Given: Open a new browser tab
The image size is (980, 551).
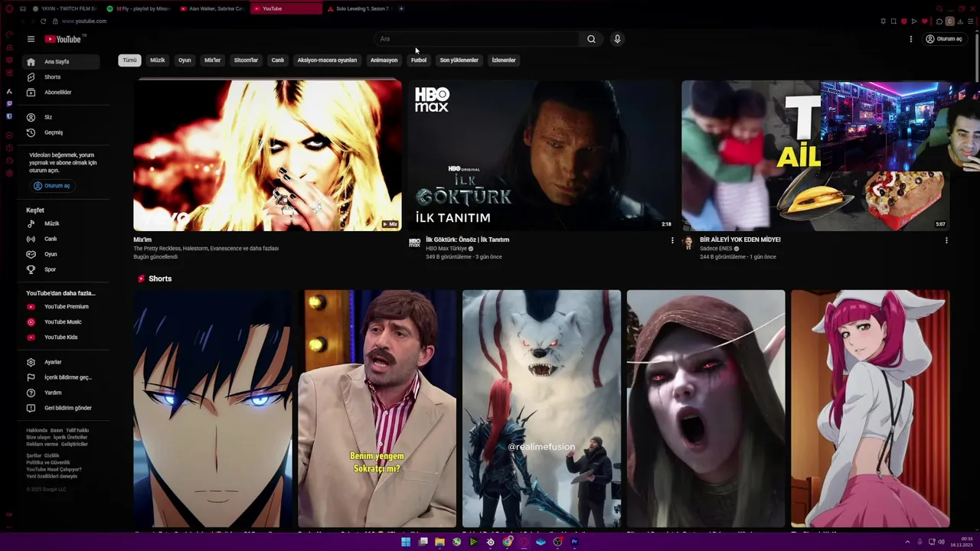Looking at the screenshot, I should coord(401,8).
